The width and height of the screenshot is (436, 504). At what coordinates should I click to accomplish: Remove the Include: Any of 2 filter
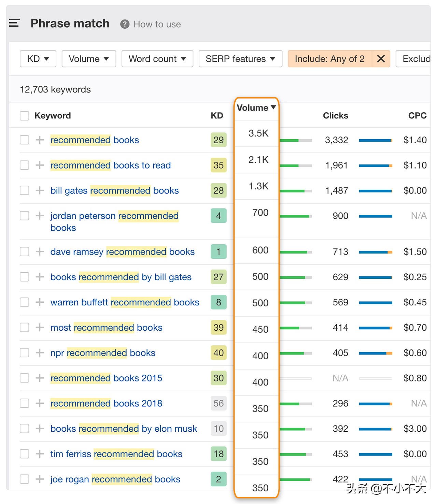click(x=381, y=59)
